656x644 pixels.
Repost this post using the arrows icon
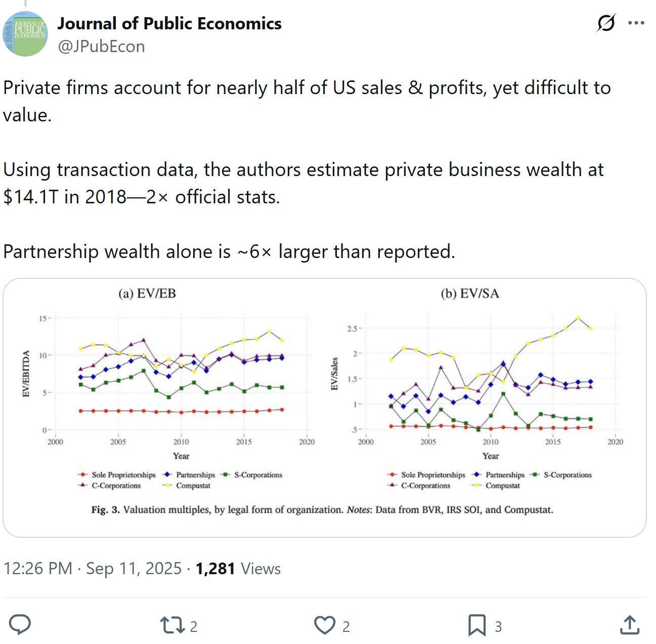(173, 625)
